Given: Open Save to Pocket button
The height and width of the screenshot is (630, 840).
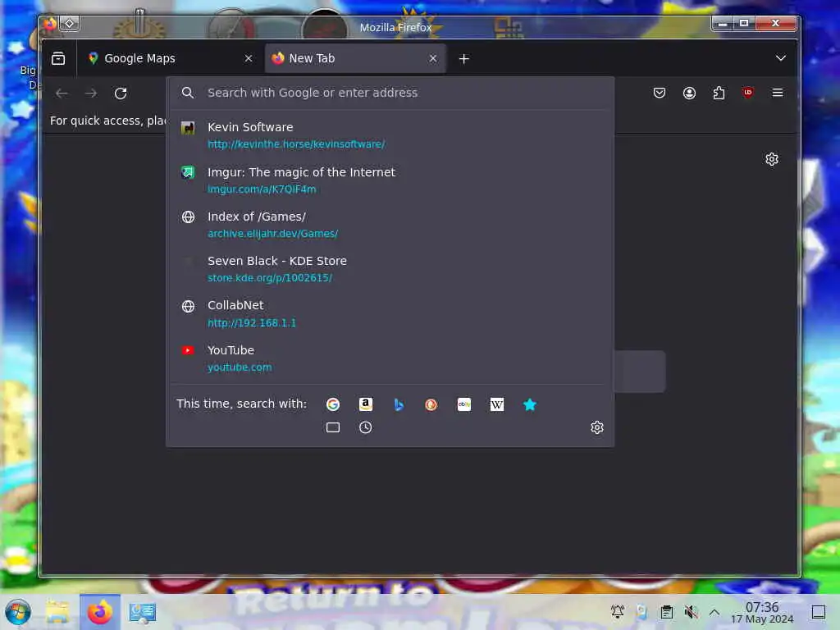Looking at the screenshot, I should 660,93.
